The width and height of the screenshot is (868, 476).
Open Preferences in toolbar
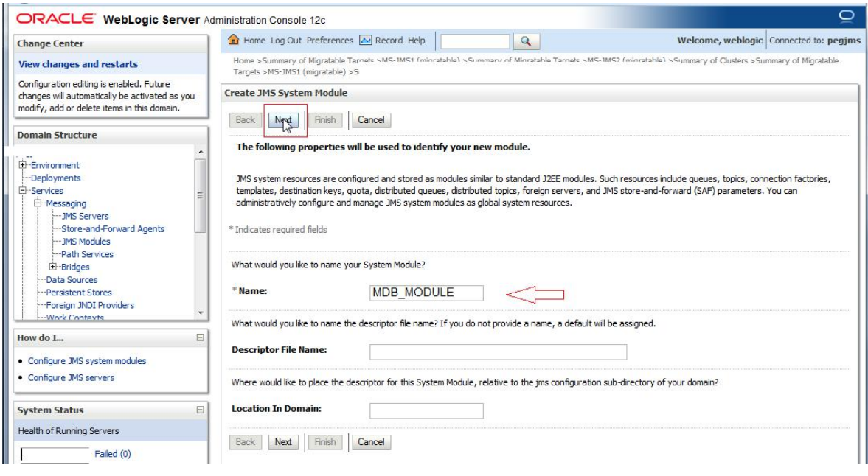coord(330,41)
